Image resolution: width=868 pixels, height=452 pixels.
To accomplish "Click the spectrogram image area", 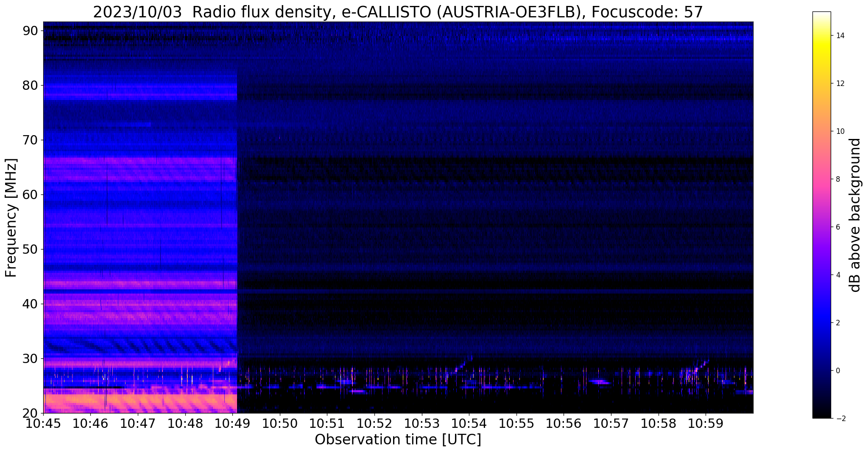I will (x=398, y=217).
